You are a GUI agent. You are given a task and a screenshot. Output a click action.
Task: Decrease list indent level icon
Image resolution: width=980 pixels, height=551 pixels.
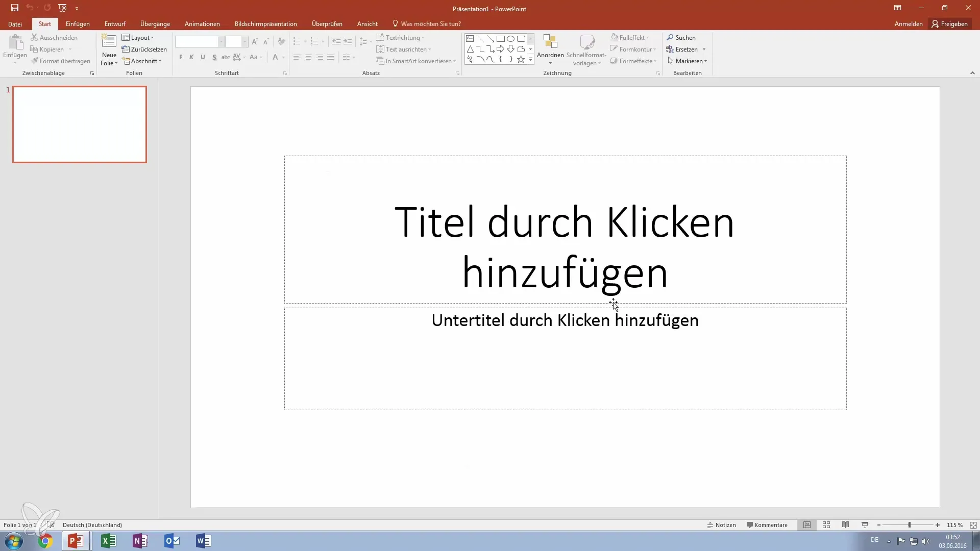(336, 41)
